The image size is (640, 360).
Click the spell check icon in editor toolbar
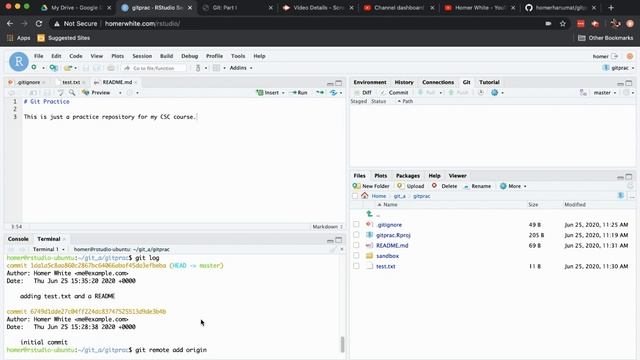[60, 93]
